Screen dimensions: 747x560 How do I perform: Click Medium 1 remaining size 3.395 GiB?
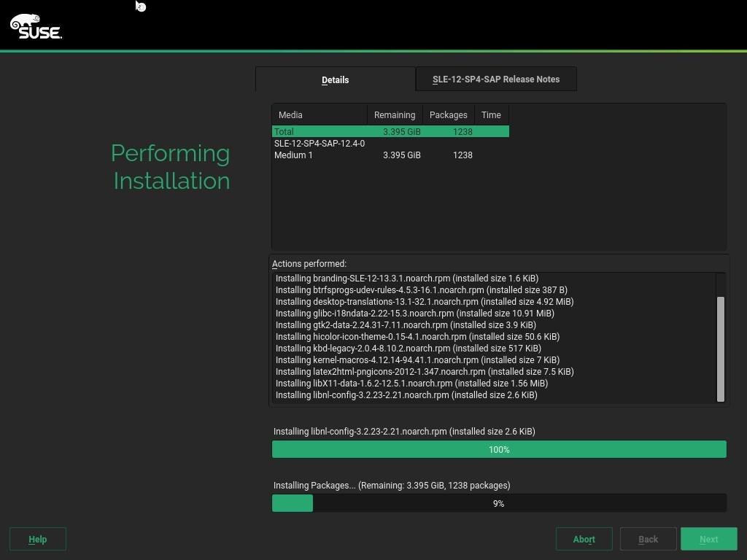[x=402, y=155]
